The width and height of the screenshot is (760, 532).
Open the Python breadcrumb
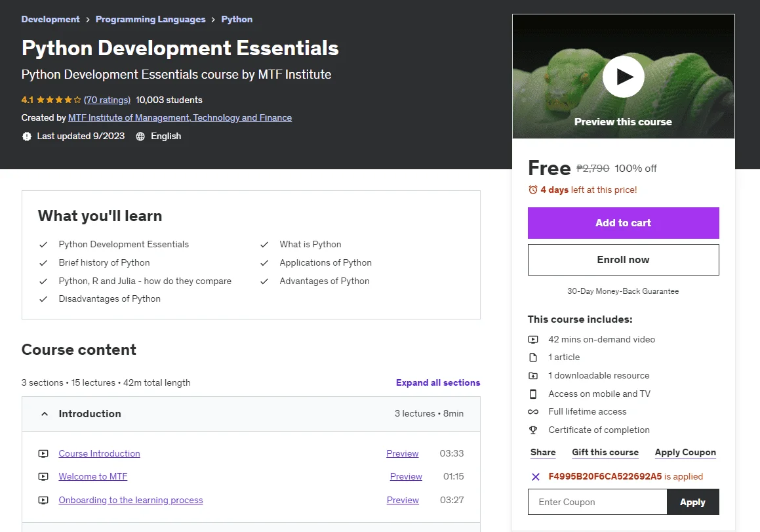(x=237, y=20)
